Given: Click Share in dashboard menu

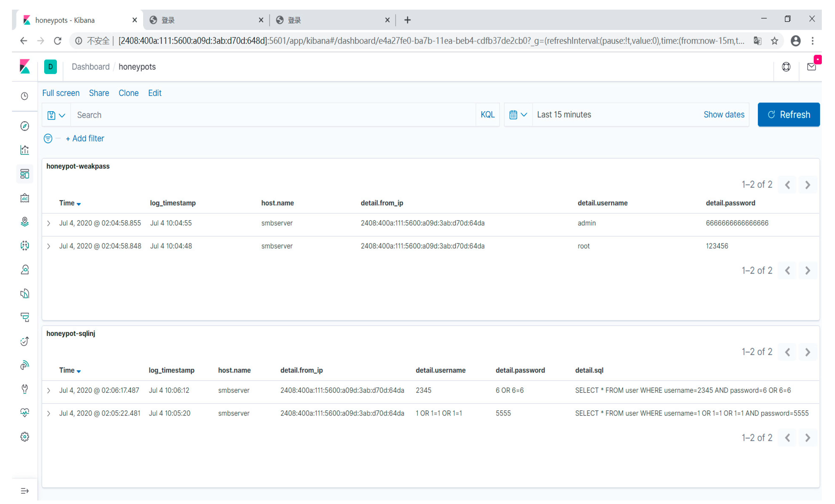Looking at the screenshot, I should (99, 93).
